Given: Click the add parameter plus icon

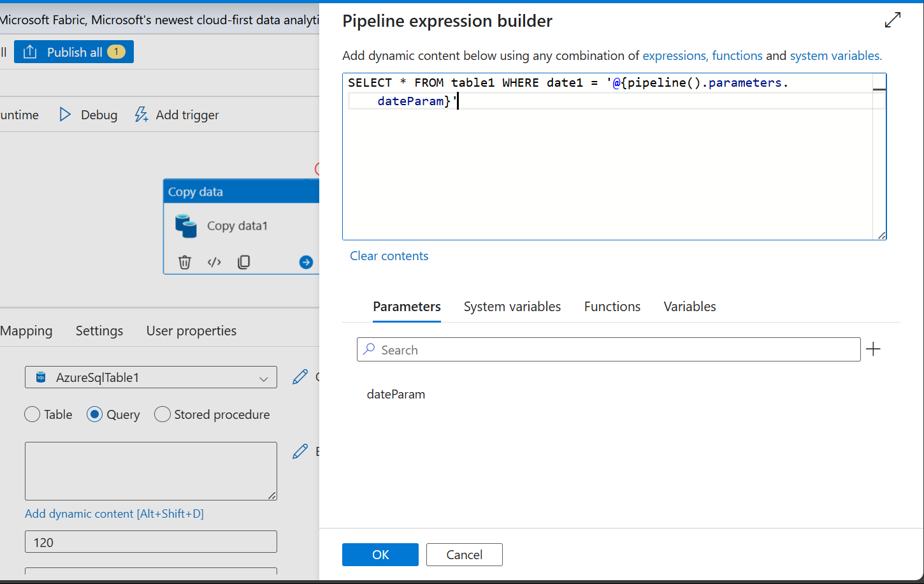Looking at the screenshot, I should click(x=874, y=349).
